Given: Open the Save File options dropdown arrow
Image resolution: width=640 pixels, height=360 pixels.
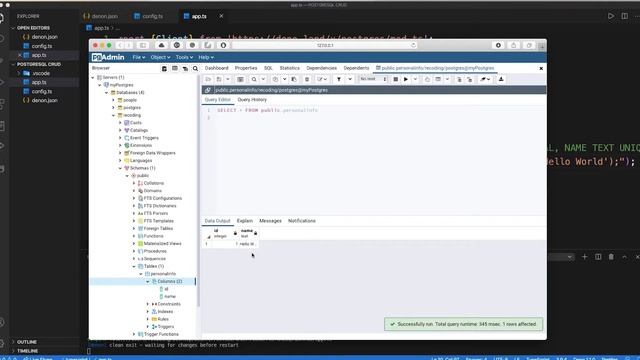Looking at the screenshot, I should tap(228, 79).
